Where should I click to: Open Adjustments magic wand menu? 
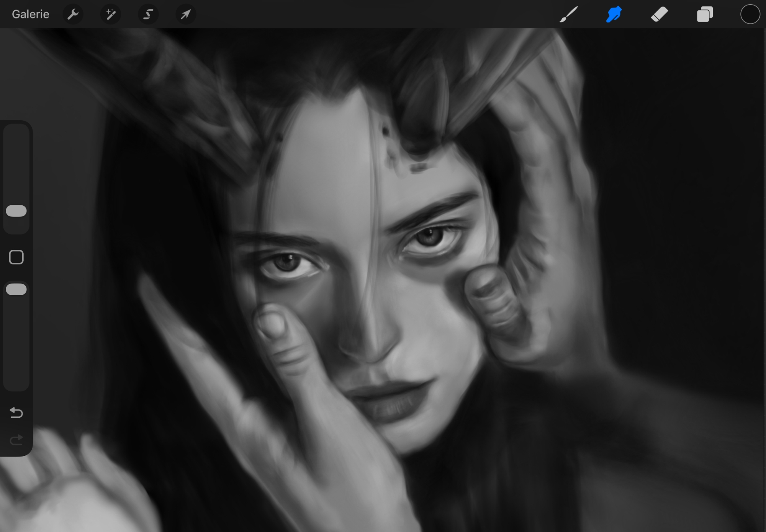click(110, 14)
